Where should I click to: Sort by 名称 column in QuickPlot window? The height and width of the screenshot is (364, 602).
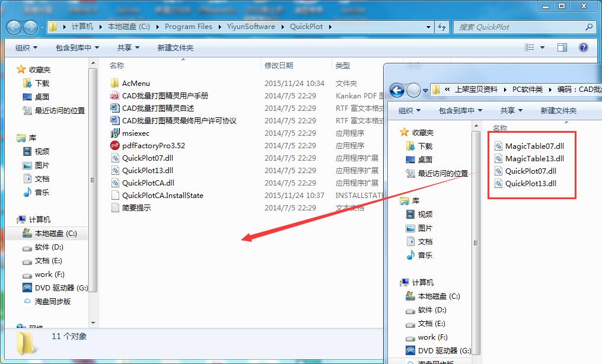(117, 66)
